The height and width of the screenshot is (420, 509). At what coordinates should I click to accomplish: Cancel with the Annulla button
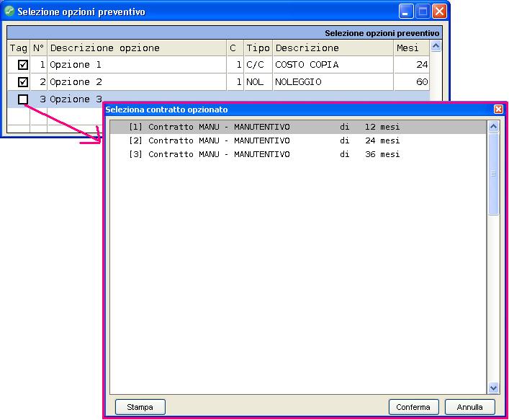[x=469, y=407]
